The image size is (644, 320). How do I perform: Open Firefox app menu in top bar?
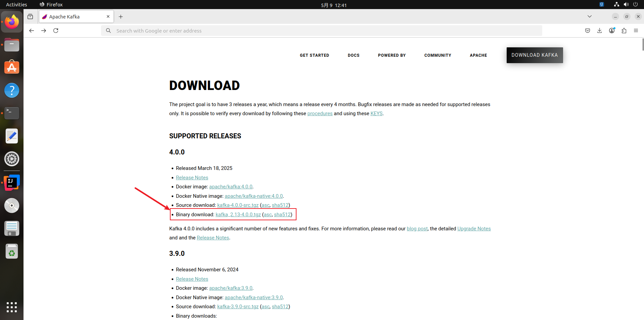coord(51,4)
